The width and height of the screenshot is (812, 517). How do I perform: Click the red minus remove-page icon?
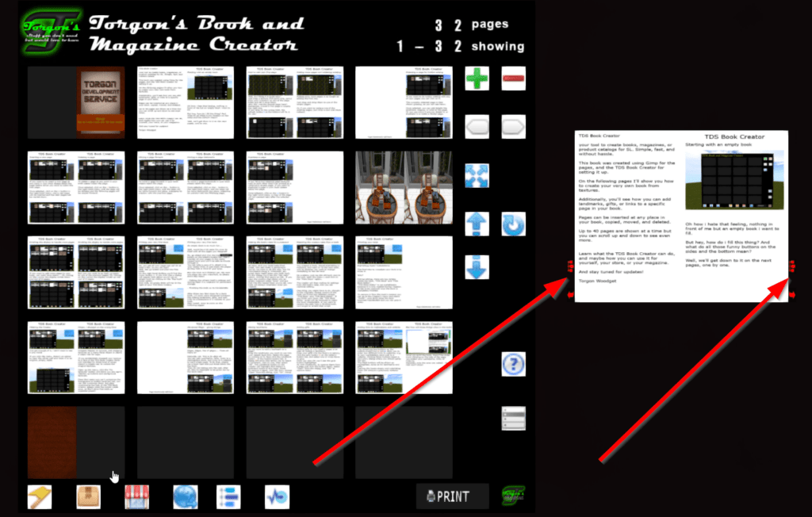tap(513, 79)
